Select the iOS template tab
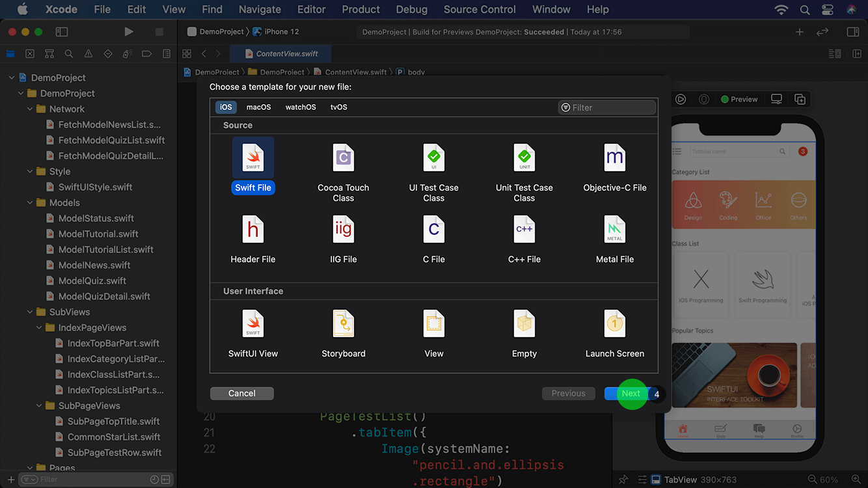Screen dimensions: 868x488 [x=226, y=107]
